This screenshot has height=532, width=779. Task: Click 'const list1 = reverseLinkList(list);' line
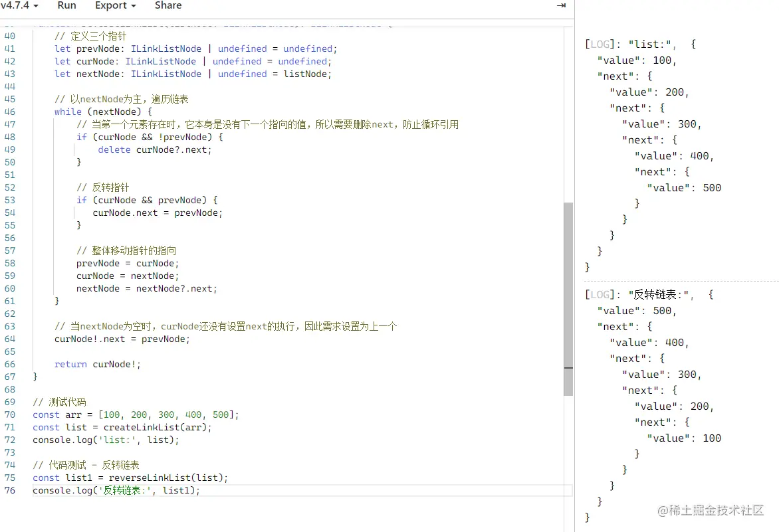click(x=130, y=478)
